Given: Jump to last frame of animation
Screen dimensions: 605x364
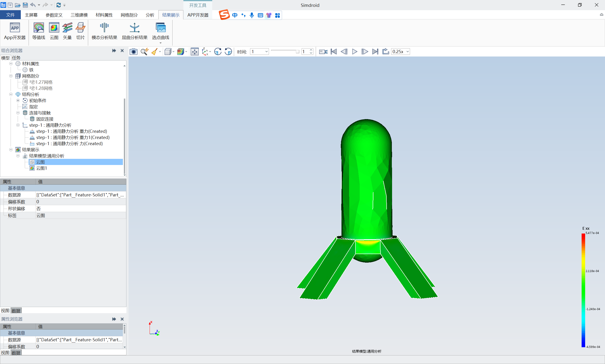Looking at the screenshot, I should (x=375, y=52).
